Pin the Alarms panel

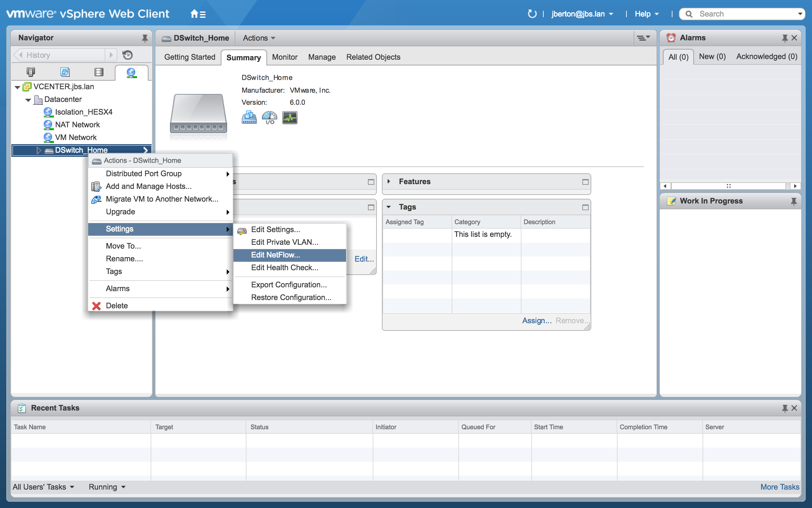784,38
